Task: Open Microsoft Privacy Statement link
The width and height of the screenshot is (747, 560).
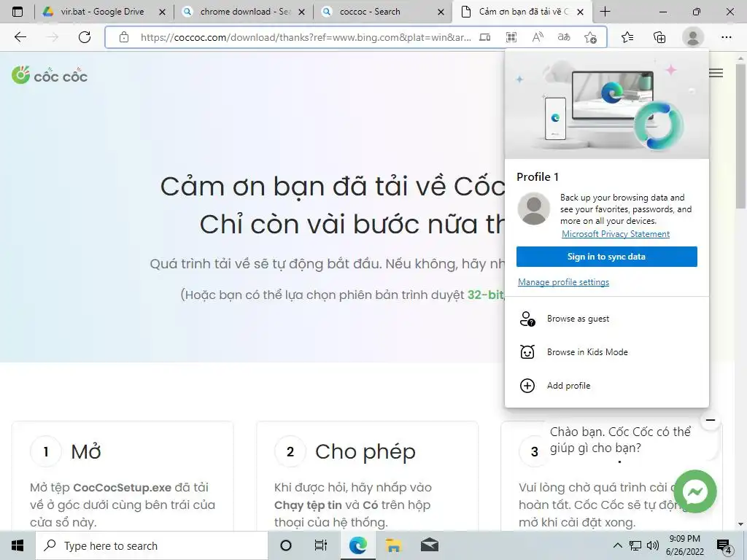Action: coord(616,234)
